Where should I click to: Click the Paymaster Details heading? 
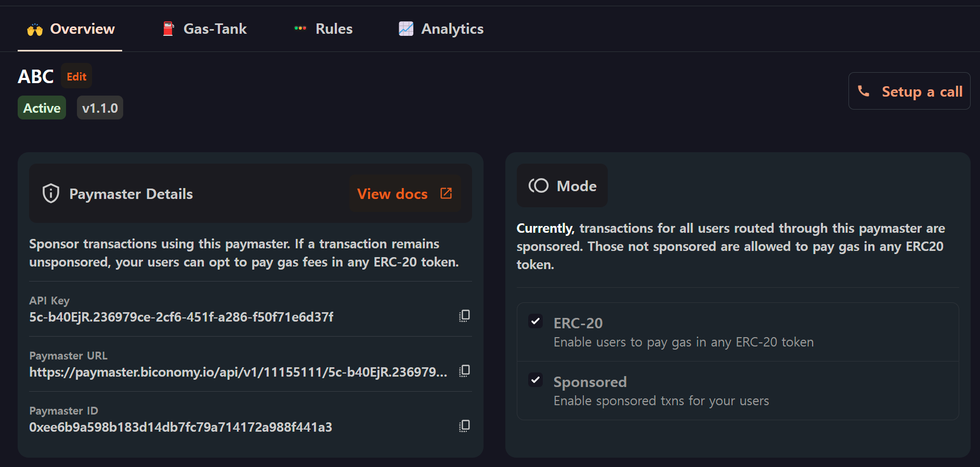tap(131, 194)
